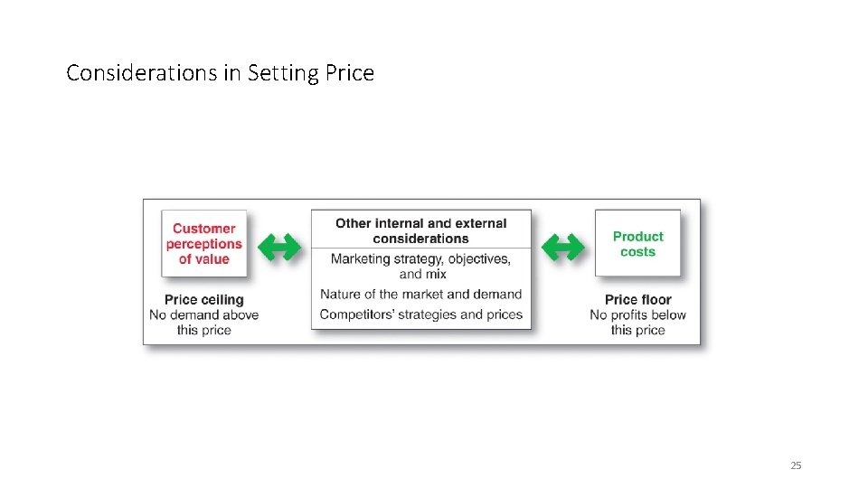Viewport: 868px width, 488px height.
Task: Click slide number 25
Action: click(796, 465)
